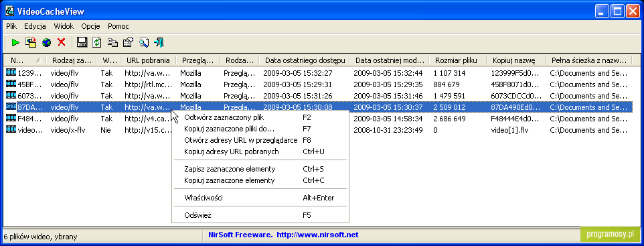Click the refresh toolbar icon
Image resolution: width=644 pixels, height=246 pixels.
(97, 42)
